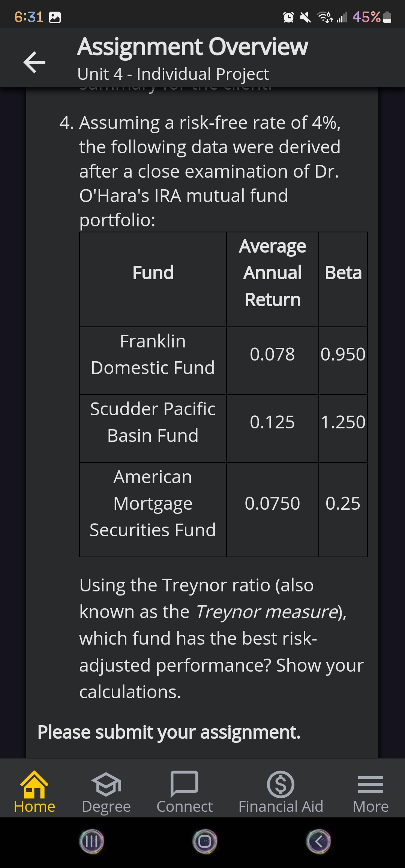
Task: Tap the Connect chat icon
Action: pos(184,784)
